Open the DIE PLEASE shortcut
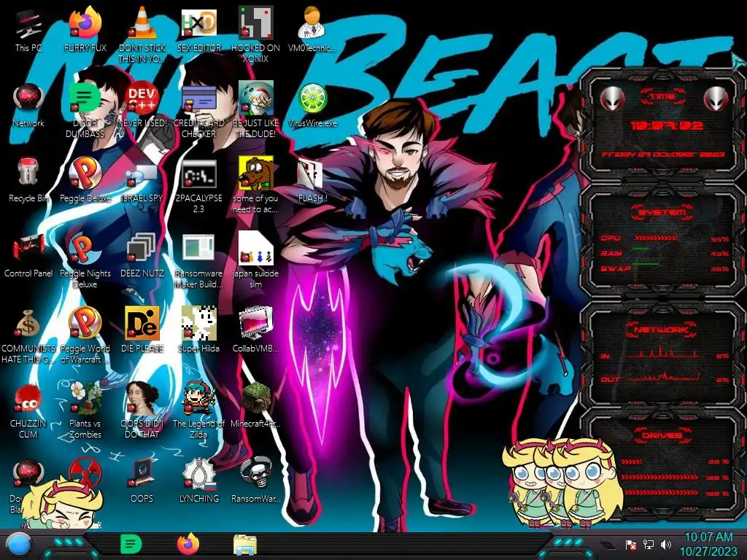The width and height of the screenshot is (747, 560). point(142,323)
